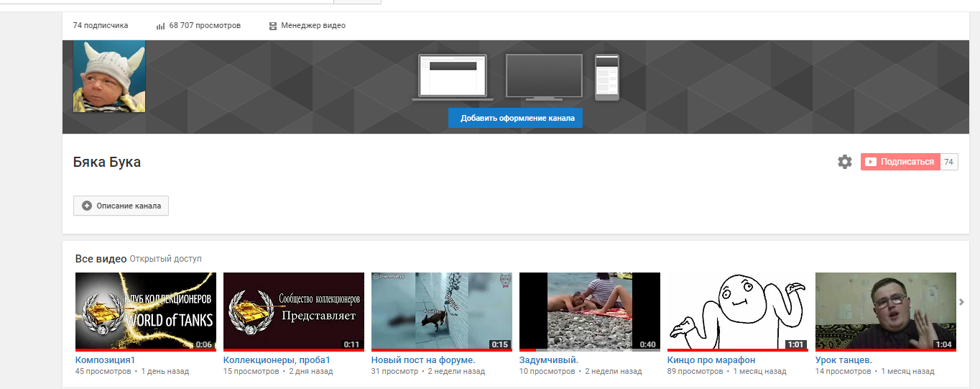The width and height of the screenshot is (980, 389).
Task: Play the Кинцо про марафон thumbnail
Action: tap(738, 312)
